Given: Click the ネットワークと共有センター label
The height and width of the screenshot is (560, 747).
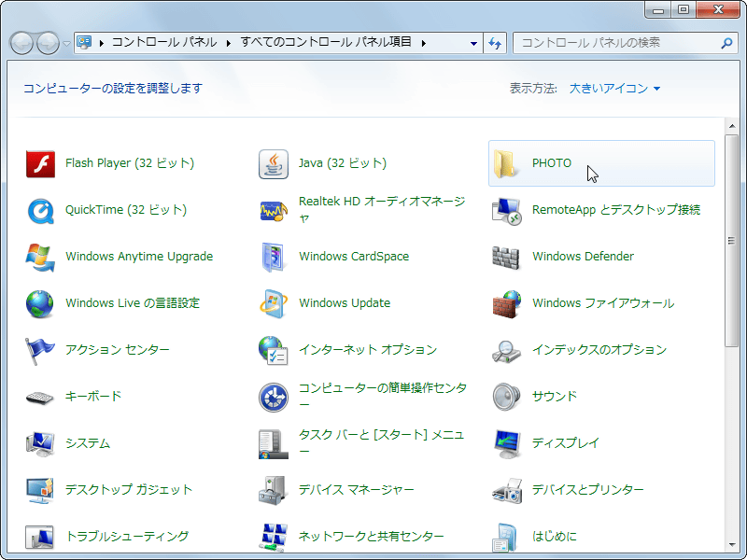Looking at the screenshot, I should coord(371,536).
